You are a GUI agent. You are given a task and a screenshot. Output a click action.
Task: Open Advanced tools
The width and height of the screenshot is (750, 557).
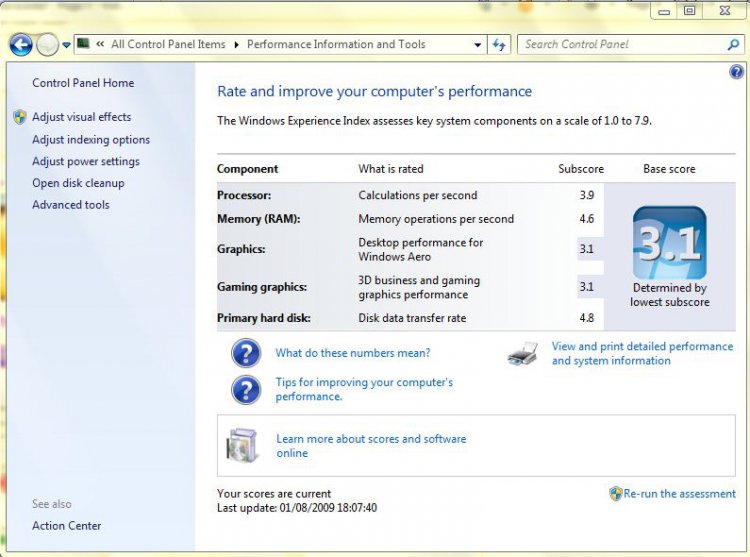point(71,205)
